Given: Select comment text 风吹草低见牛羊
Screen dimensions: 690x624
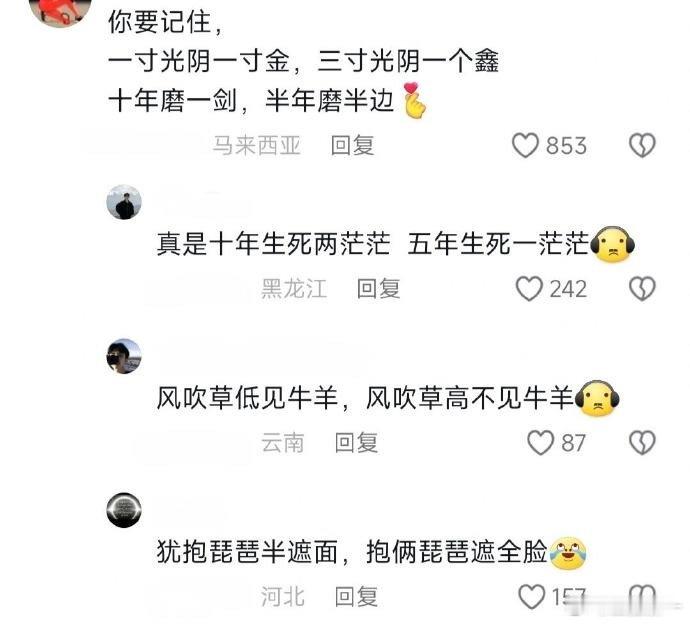Looking at the screenshot, I should [x=247, y=398].
